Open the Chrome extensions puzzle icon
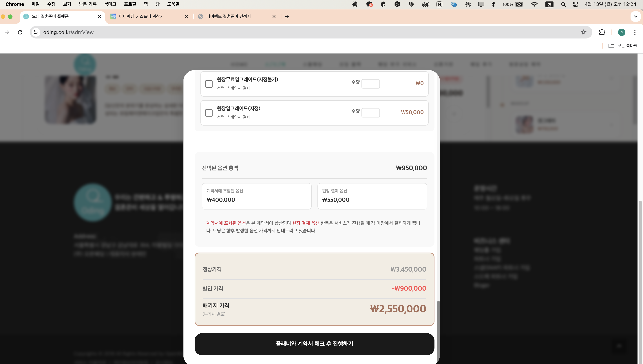 [x=602, y=32]
